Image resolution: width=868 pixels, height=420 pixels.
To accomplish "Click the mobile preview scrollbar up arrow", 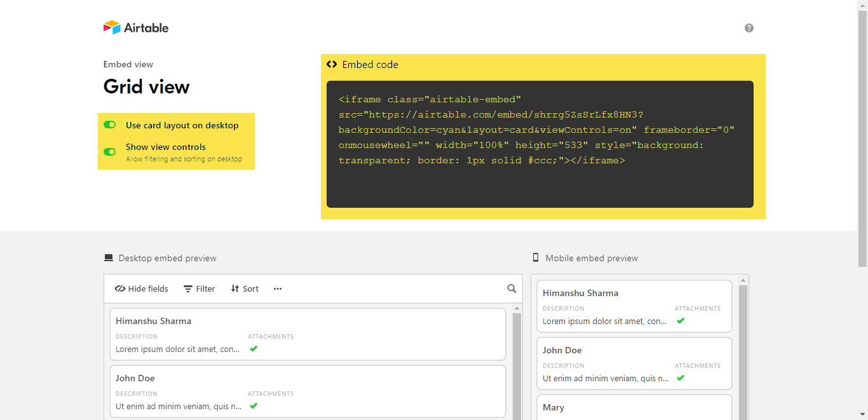I will [742, 281].
